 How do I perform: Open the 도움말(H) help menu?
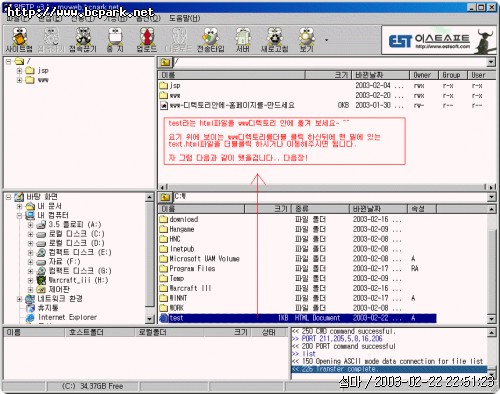pos(184,18)
